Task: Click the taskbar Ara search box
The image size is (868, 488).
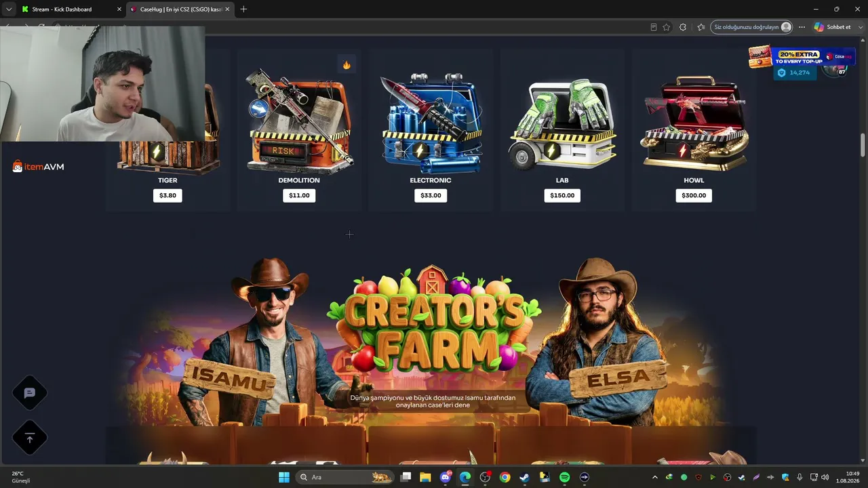Action: click(346, 477)
